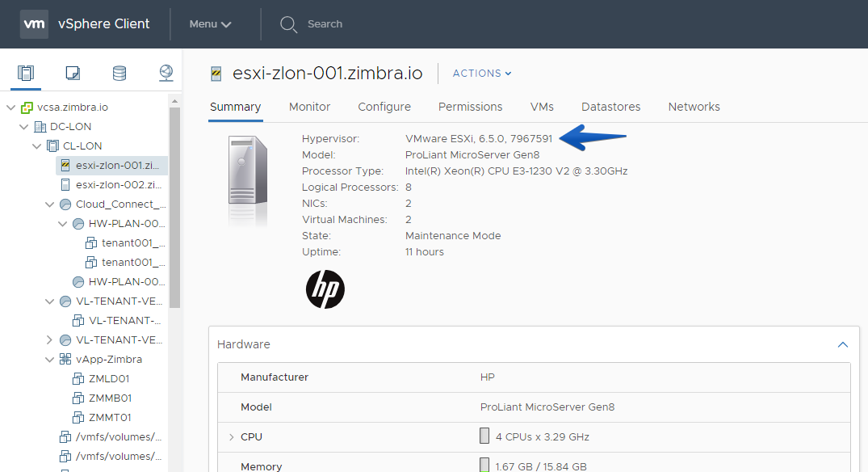Select the VL-TENANT- VM entry
This screenshot has width=868, height=472.
(124, 321)
